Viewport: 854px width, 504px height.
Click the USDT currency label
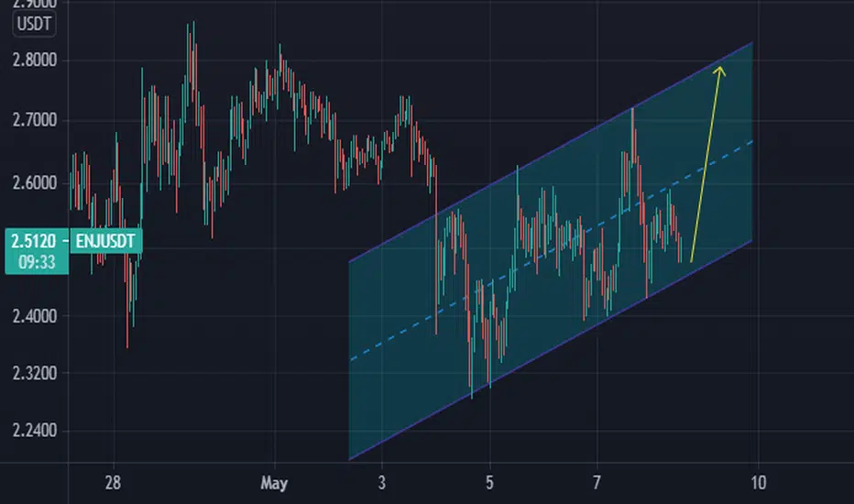[x=34, y=24]
